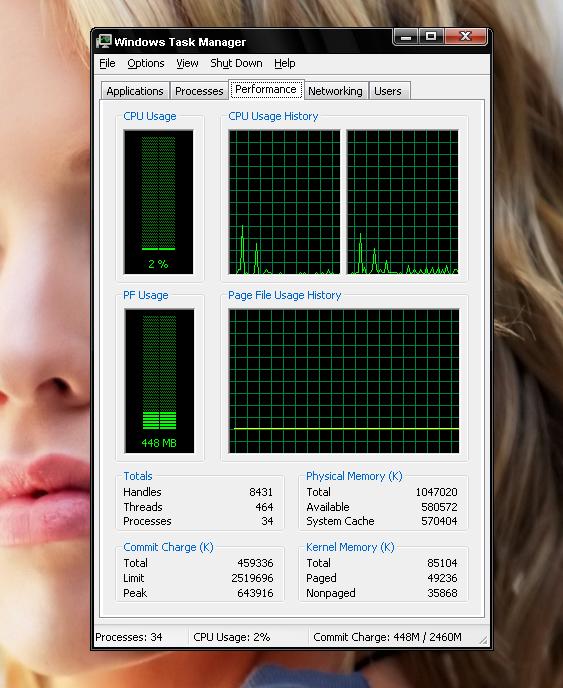Switch to the Users tab
Viewport: 563px width, 688px height.
pos(388,91)
